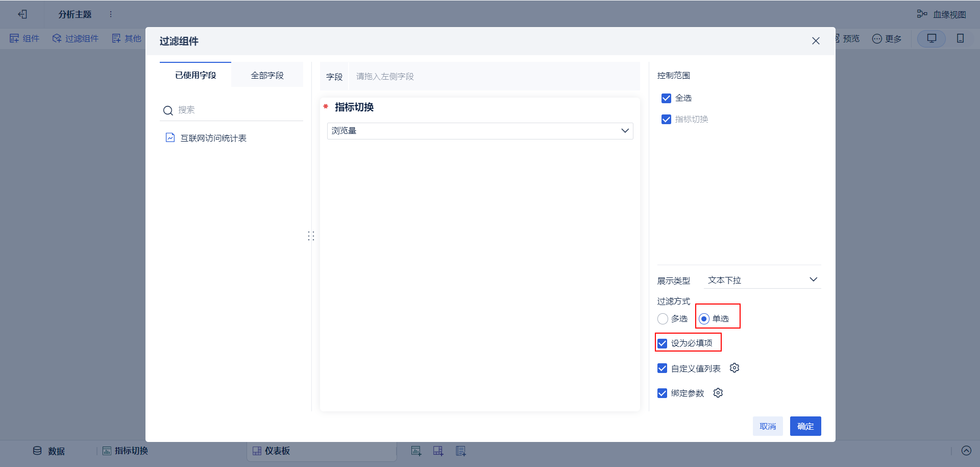Toggle the 自定义值列表 checkbox
Screen dimensions: 980x467
(662, 368)
